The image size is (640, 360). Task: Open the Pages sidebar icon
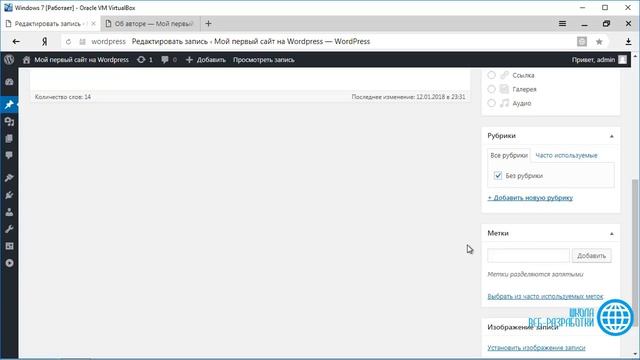[9, 139]
